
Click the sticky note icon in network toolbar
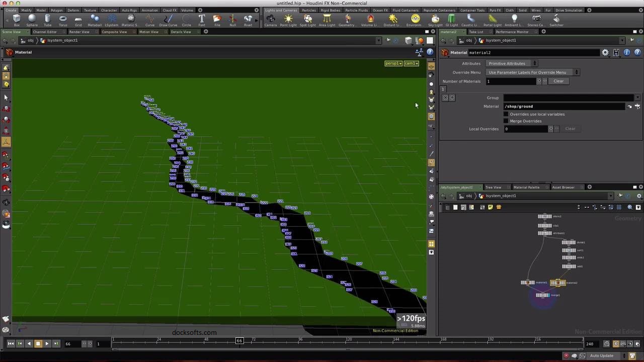(491, 207)
